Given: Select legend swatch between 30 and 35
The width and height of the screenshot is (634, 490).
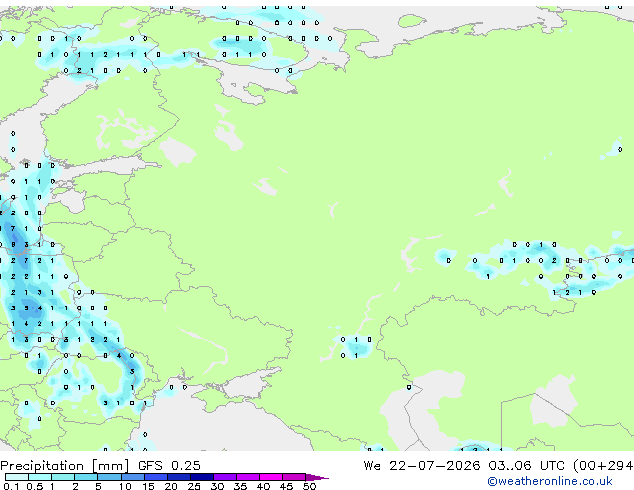Looking at the screenshot, I should point(225,477).
